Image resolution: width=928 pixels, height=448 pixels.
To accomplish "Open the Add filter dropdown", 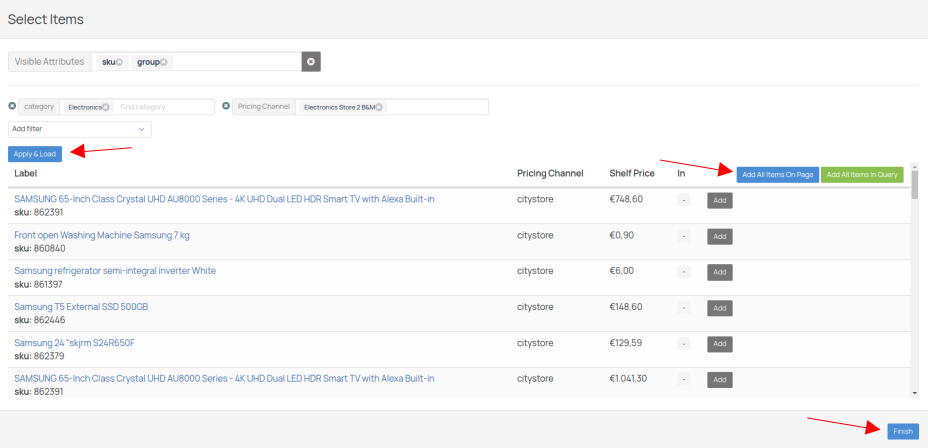I will tap(80, 129).
